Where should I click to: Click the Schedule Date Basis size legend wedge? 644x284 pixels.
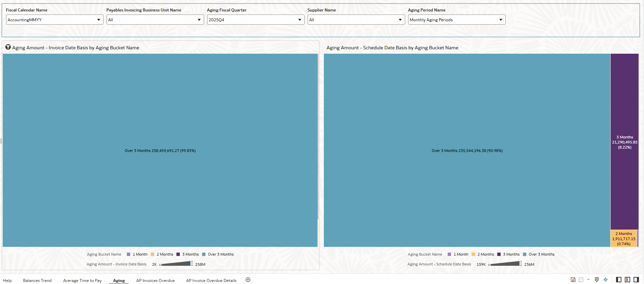coord(505,264)
